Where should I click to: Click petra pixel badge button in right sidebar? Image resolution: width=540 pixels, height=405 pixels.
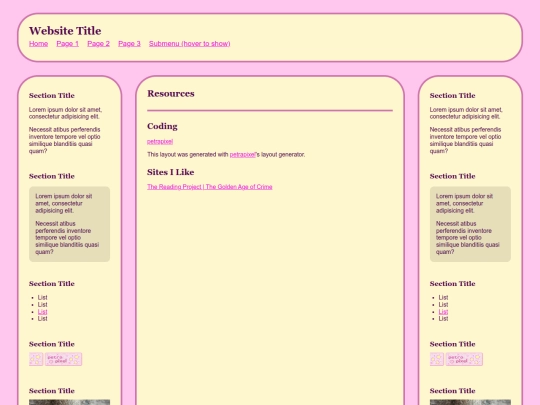click(x=464, y=359)
